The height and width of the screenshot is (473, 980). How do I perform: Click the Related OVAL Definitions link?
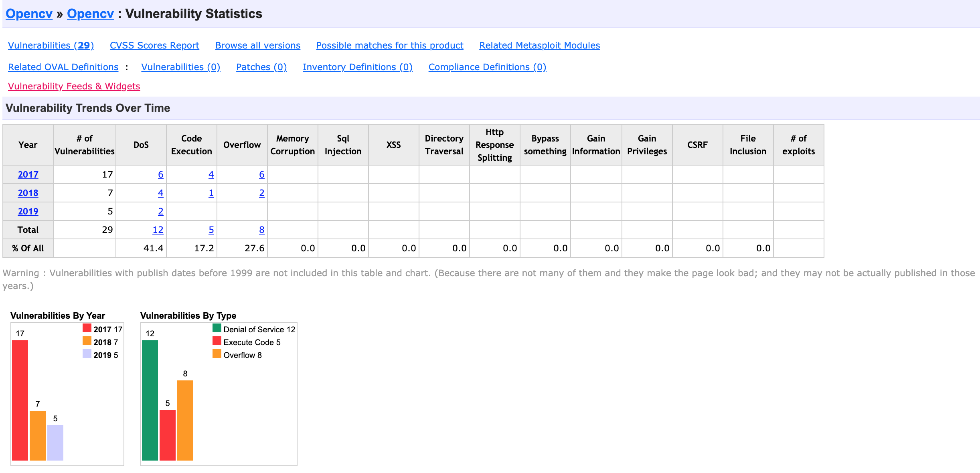pyautogui.click(x=63, y=67)
